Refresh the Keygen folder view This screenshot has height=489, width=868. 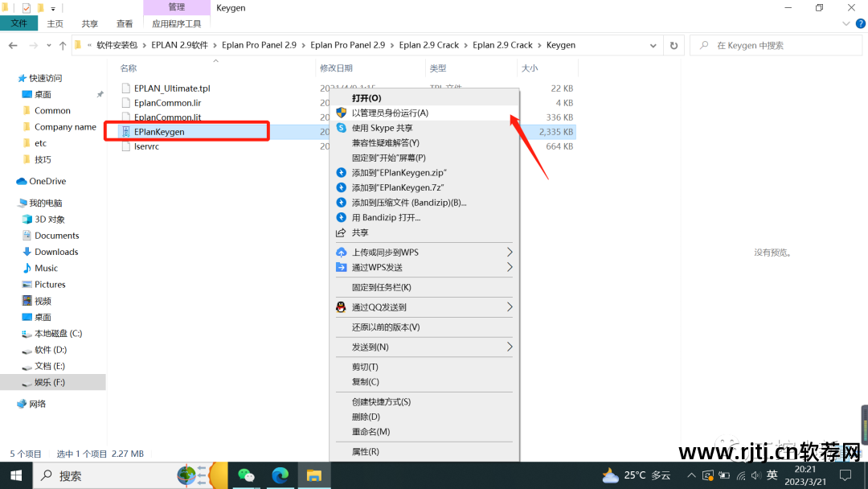click(674, 45)
